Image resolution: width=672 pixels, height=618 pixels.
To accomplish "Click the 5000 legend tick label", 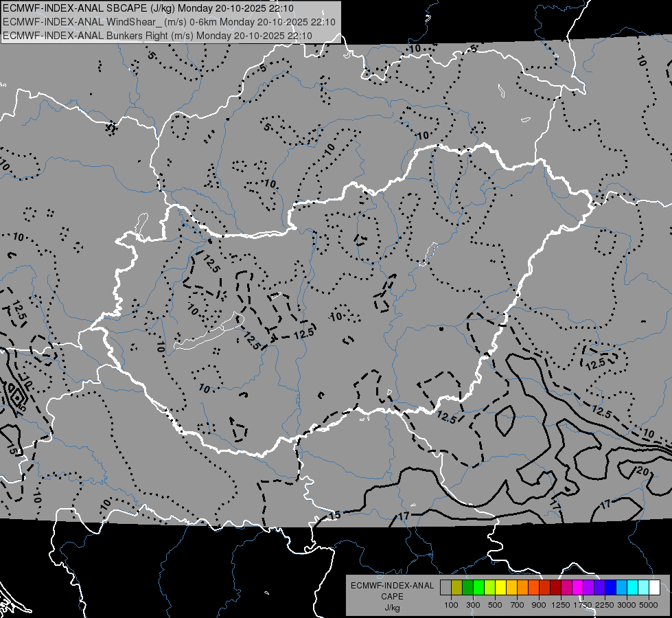I will pos(649,605).
